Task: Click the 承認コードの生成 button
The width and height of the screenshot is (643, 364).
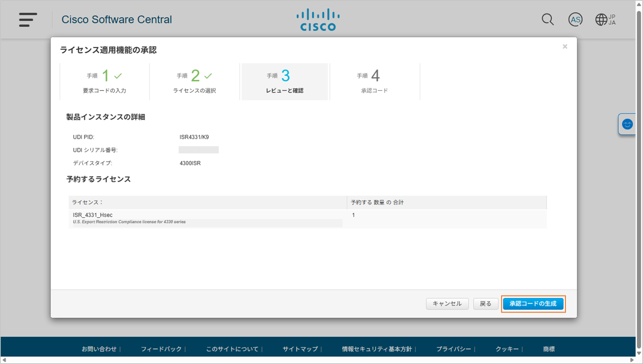Action: [533, 304]
